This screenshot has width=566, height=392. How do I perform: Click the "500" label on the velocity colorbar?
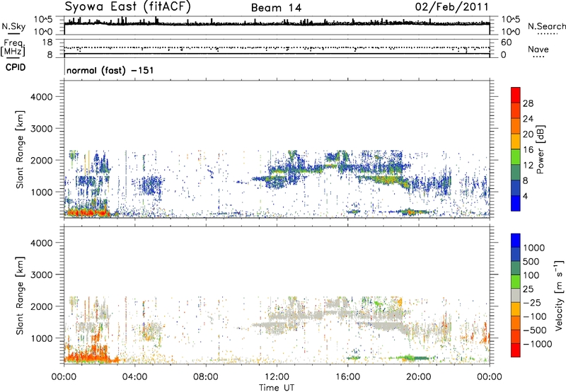coord(531,262)
